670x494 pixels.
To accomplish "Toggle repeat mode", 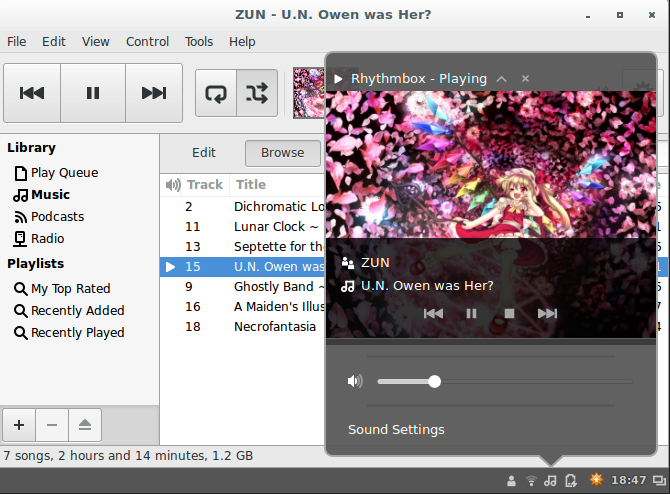I will 216,93.
